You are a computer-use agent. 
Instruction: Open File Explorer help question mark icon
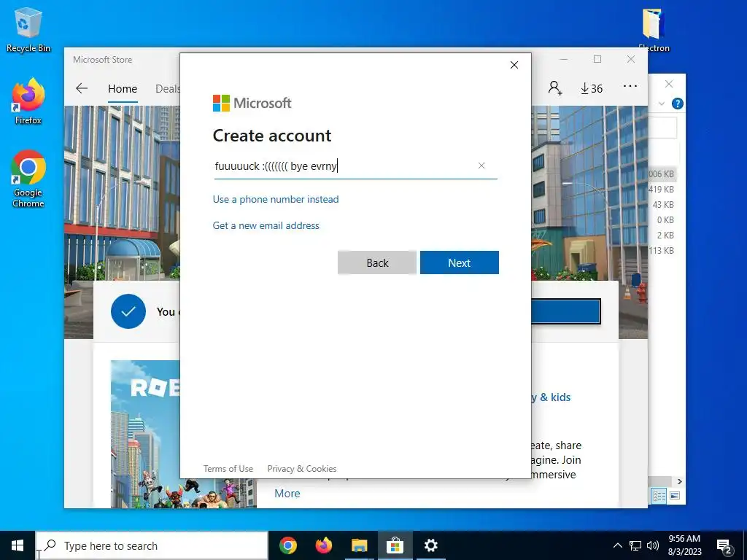pyautogui.click(x=677, y=104)
